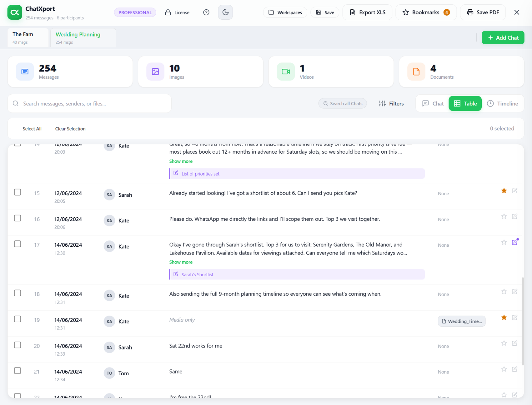
Task: Expand message 17 with Show more
Action: pos(181,262)
